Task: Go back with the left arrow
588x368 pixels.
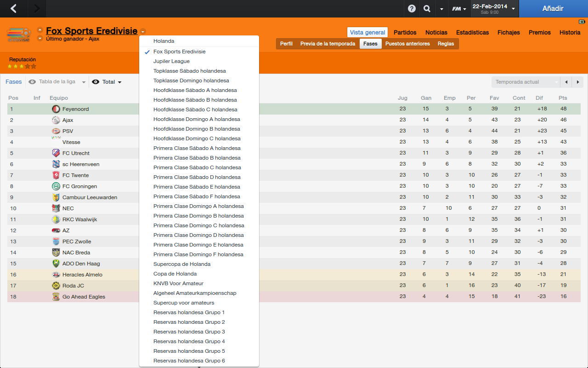Action: click(14, 8)
